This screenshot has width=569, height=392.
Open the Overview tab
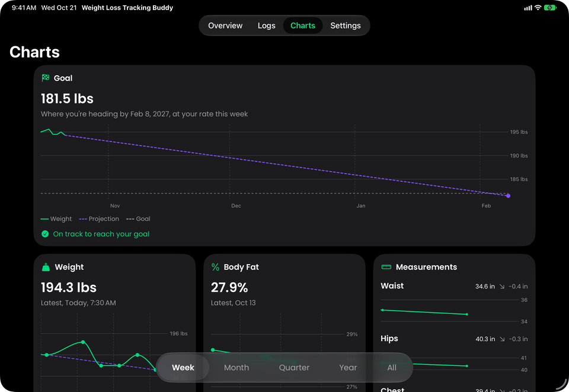pyautogui.click(x=225, y=25)
